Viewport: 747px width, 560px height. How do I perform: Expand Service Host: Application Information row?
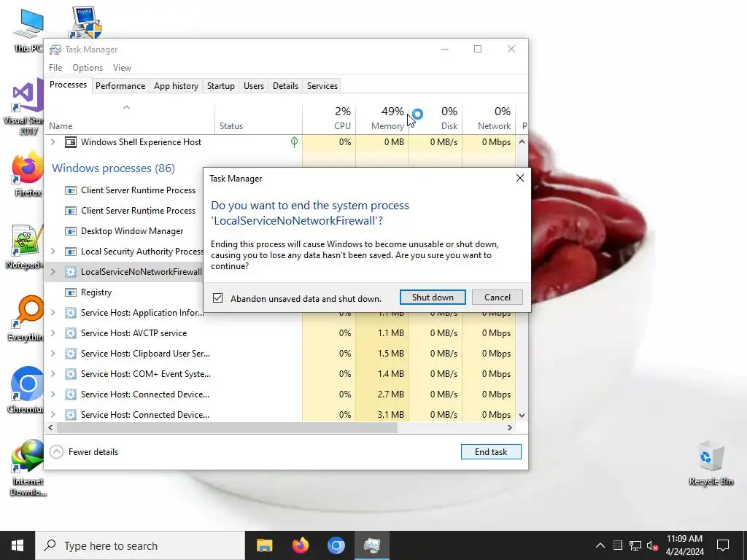pos(53,312)
